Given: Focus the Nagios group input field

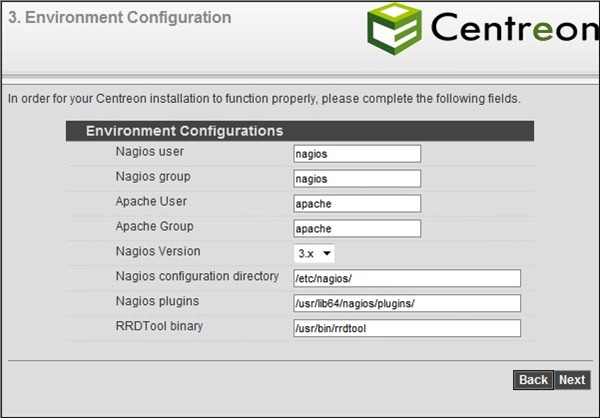Looking at the screenshot, I should pyautogui.click(x=357, y=179).
